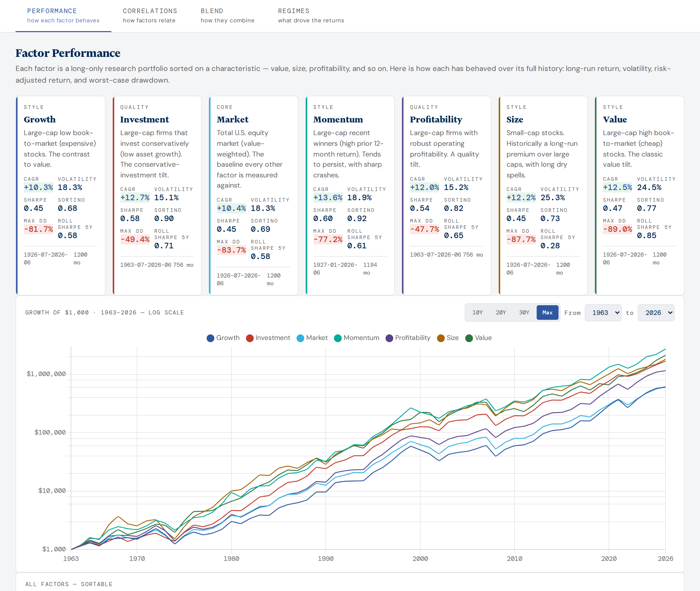Click Growth CAGR value +10.3%
Viewport: 700px width, 591px height.
click(39, 188)
